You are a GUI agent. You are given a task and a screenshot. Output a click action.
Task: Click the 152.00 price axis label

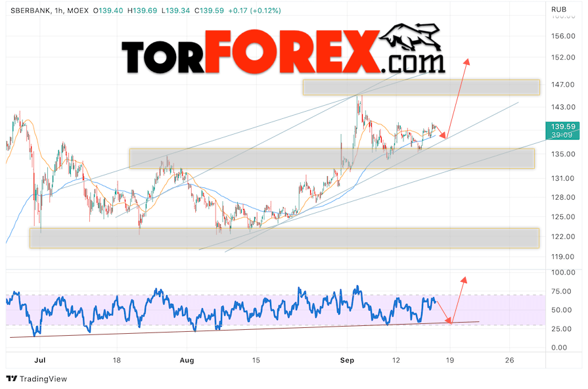coord(563,57)
